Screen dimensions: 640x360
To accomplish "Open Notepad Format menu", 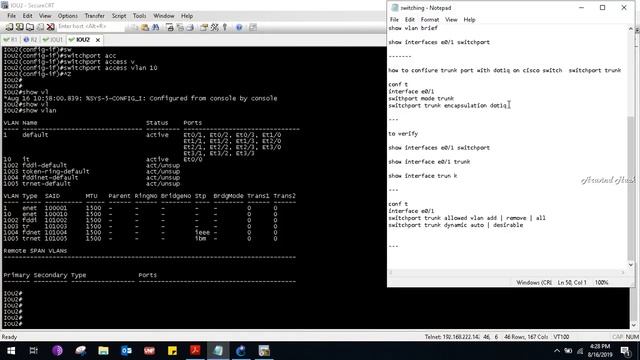I will 430,20.
